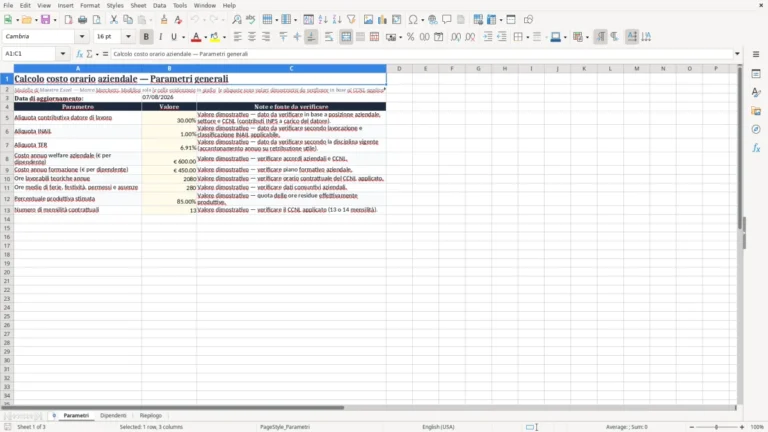Open the File menu
768x432 pixels.
[x=8, y=5]
